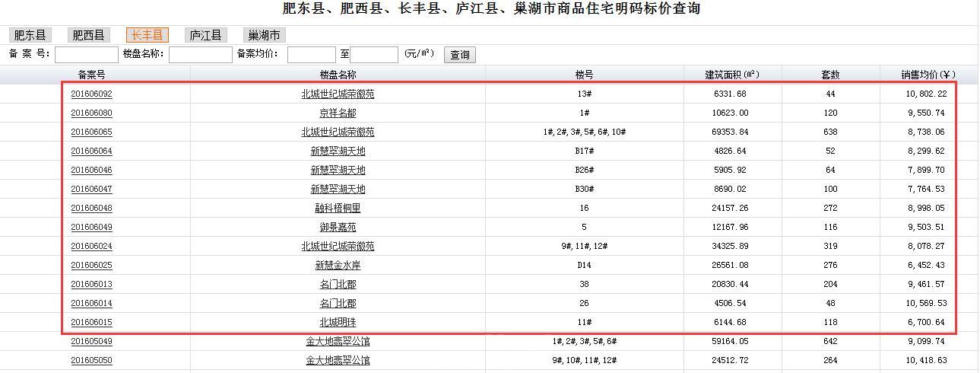
Task: Open the 新慧金水岸 property link
Action: pos(338,266)
